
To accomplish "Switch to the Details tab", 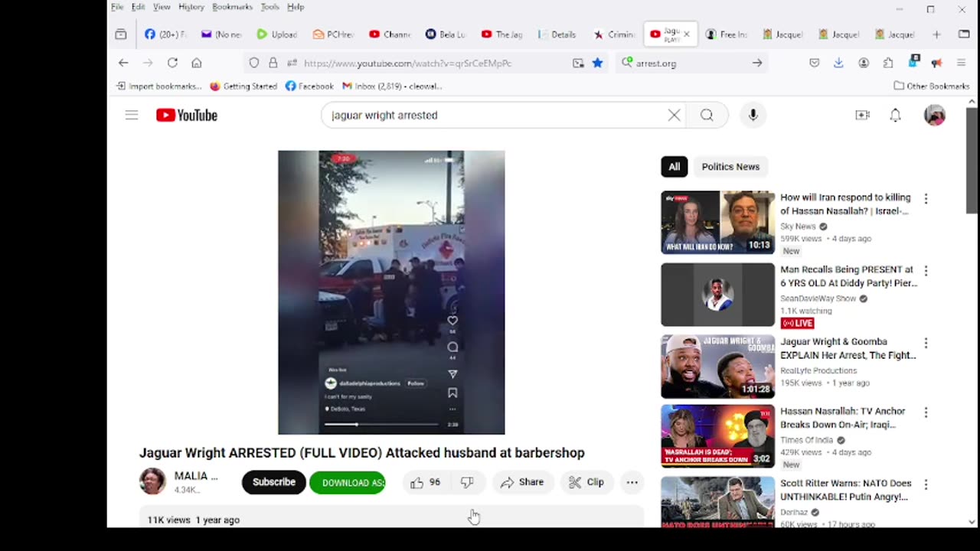I will pos(557,34).
